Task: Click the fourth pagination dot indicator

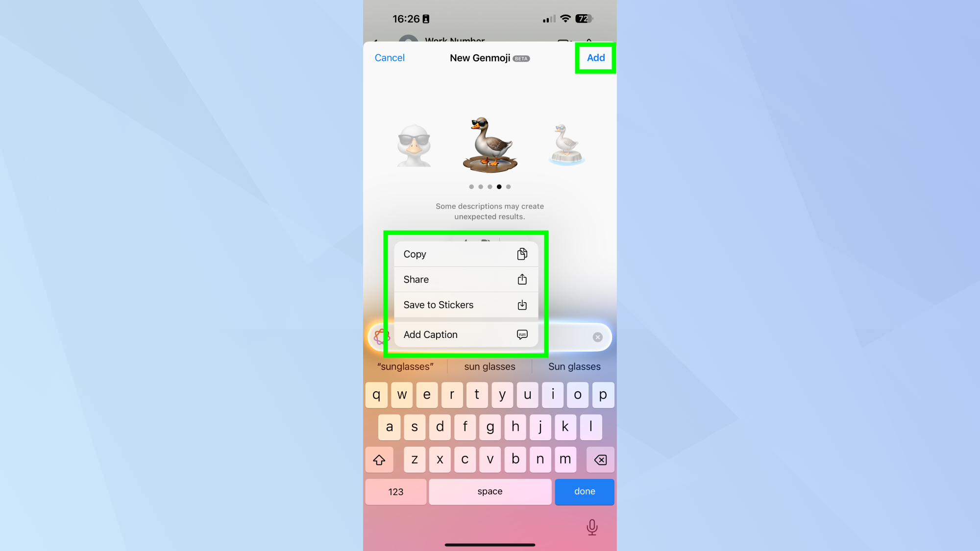Action: (499, 186)
